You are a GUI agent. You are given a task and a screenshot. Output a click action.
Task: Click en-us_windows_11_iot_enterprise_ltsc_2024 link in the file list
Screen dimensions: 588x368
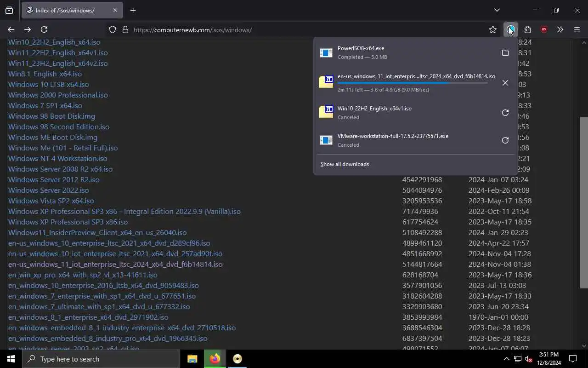115,264
